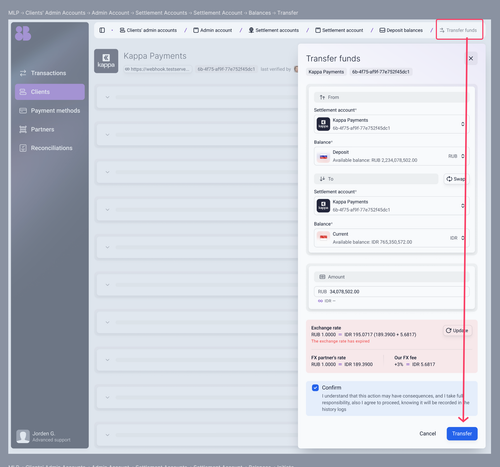Screen dimensions: 500x467
Task: Select the Clients sidebar item
Action: pos(49,92)
